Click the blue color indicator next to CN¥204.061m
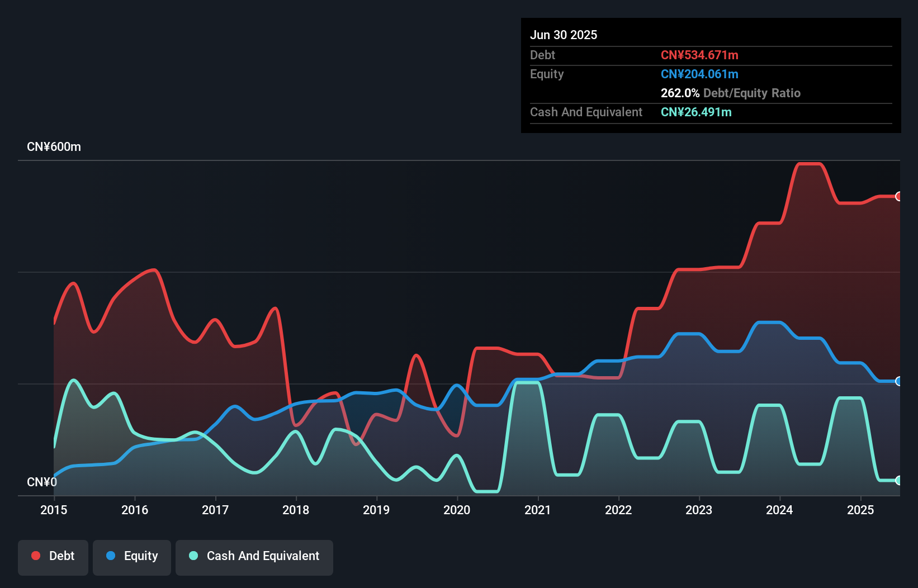The image size is (918, 588). coord(699,74)
